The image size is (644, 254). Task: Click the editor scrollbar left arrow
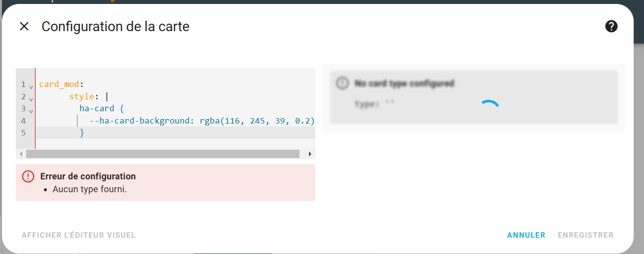21,154
